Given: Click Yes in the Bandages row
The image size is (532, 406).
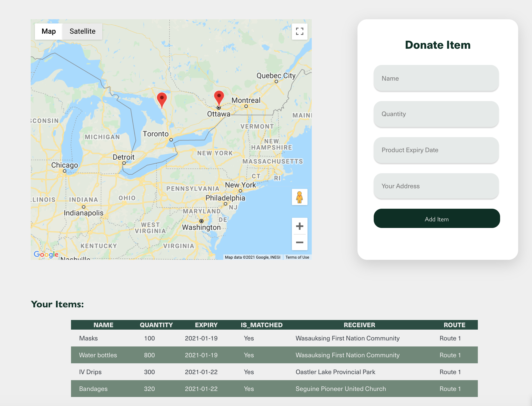Looking at the screenshot, I should coord(249,389).
